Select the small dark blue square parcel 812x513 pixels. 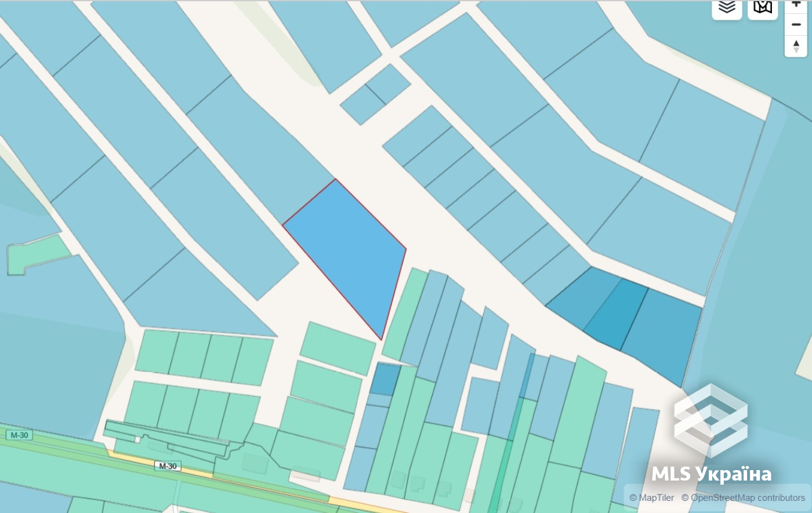click(x=385, y=379)
